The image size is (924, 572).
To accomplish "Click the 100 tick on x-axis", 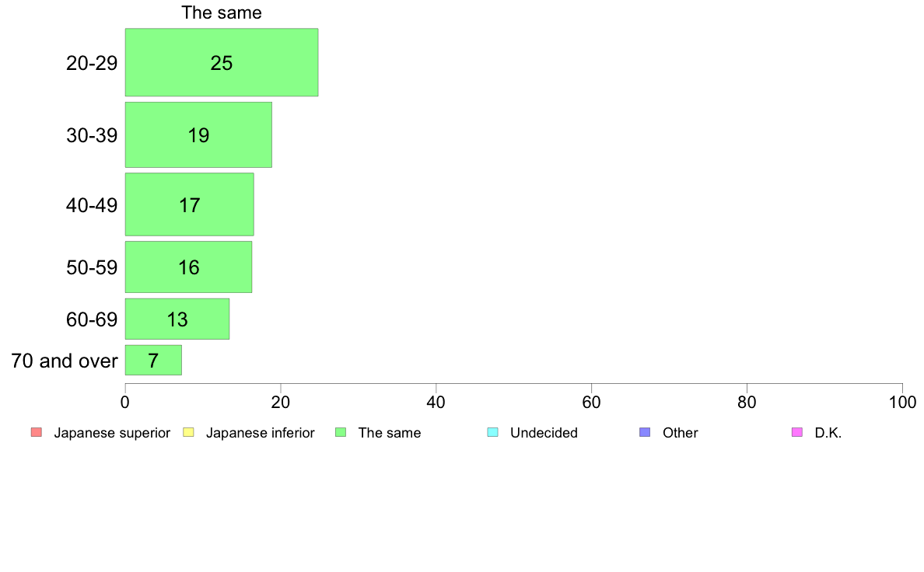I will (x=902, y=403).
